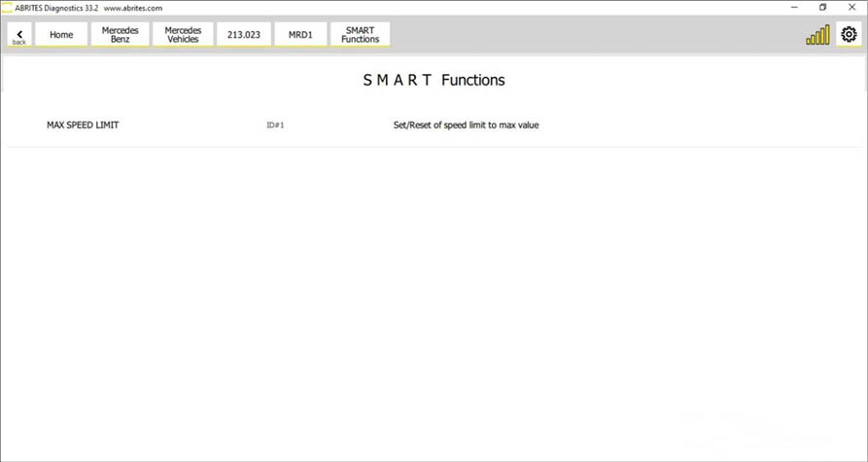The image size is (868, 462).
Task: Navigate to Mercedes Vehicles breadcrumb
Action: [183, 35]
